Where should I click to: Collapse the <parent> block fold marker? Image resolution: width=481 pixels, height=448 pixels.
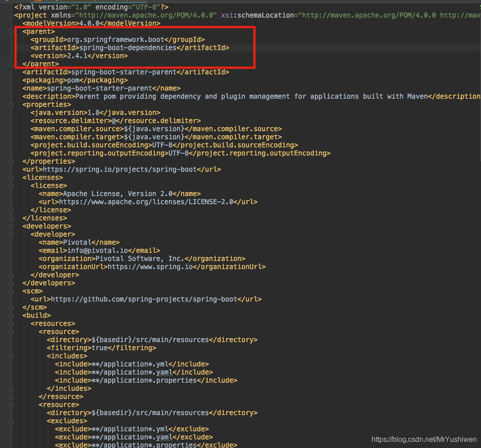tap(11, 32)
